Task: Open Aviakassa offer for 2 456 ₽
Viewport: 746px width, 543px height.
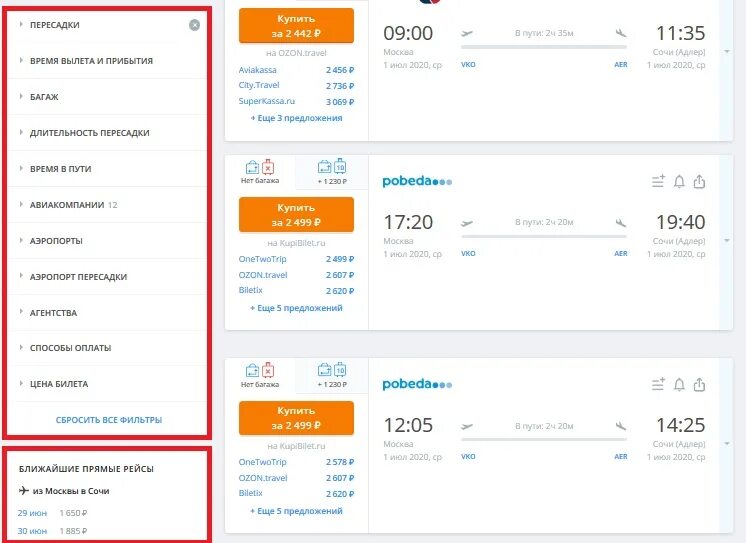Action: click(x=296, y=70)
